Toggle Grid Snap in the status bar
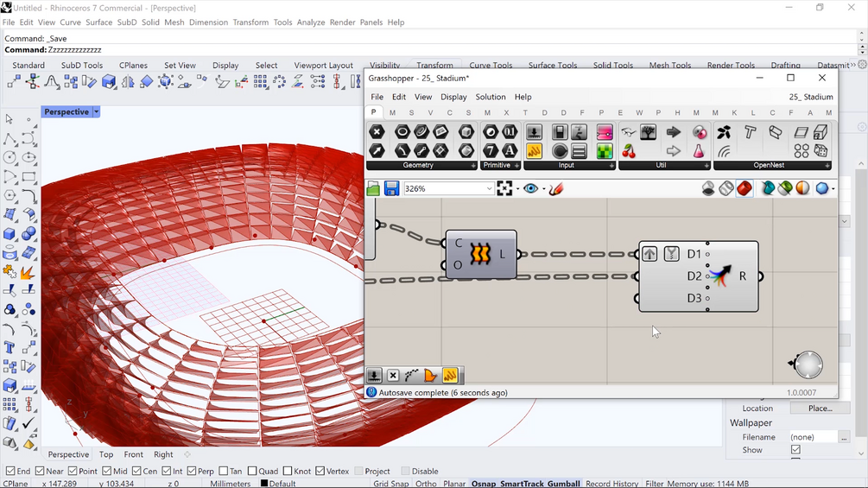The height and width of the screenshot is (488, 868). 391,483
